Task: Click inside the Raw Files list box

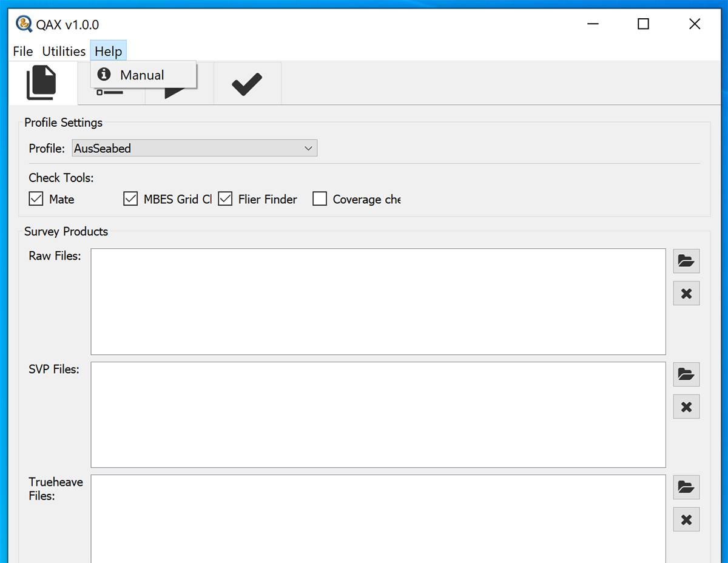Action: point(378,302)
